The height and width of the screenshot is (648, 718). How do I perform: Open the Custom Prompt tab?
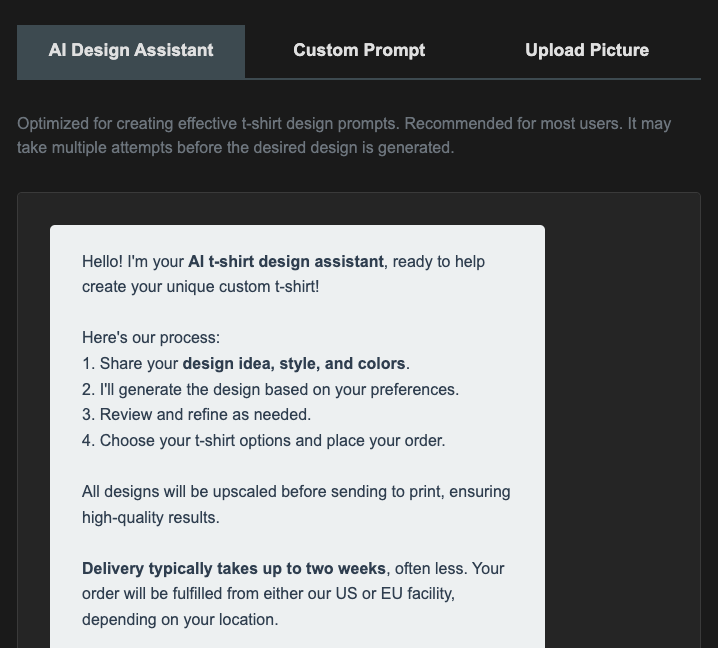point(359,51)
